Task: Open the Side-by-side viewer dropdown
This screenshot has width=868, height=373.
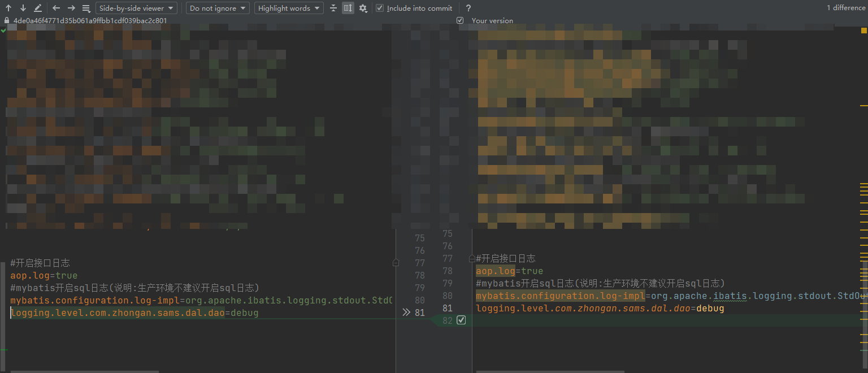Action: tap(136, 8)
